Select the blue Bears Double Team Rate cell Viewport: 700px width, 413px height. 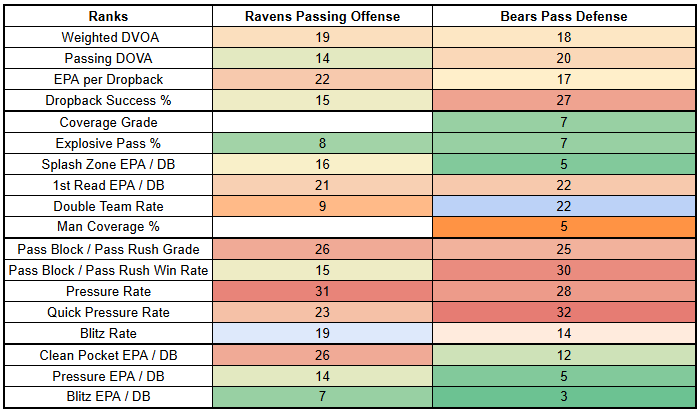click(567, 206)
